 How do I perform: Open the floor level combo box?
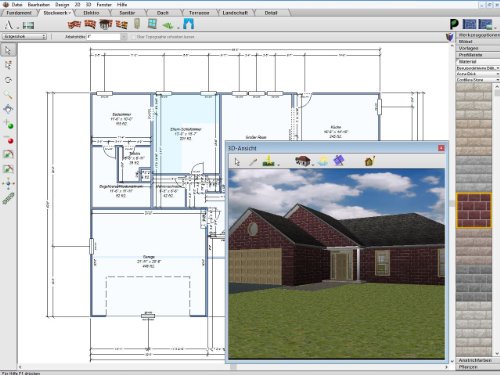[24, 37]
